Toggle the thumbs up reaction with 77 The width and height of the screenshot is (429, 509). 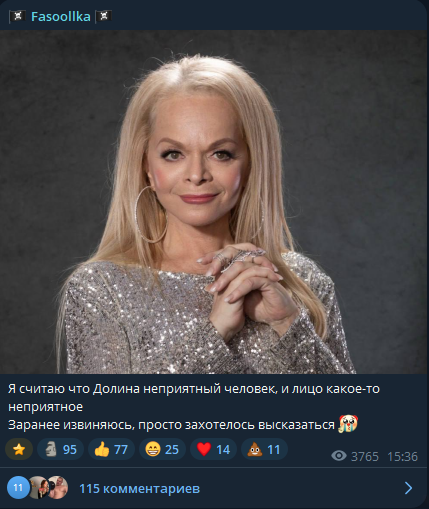(111, 449)
